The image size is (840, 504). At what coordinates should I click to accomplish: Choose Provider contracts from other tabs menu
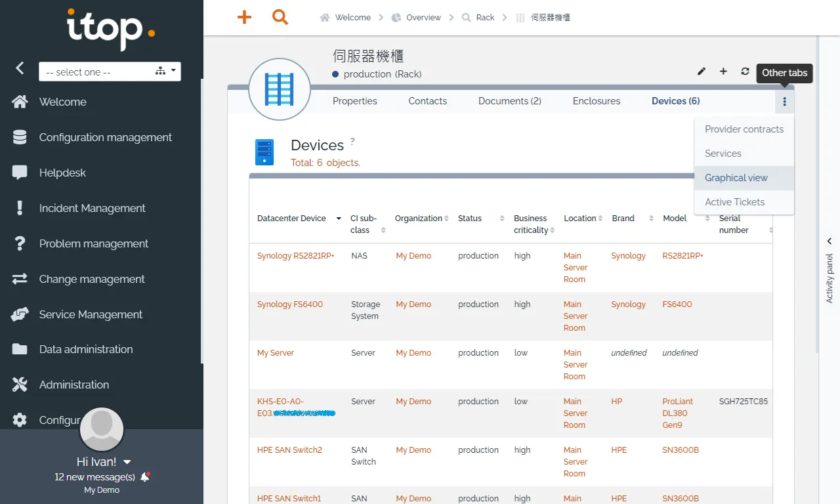(x=744, y=129)
